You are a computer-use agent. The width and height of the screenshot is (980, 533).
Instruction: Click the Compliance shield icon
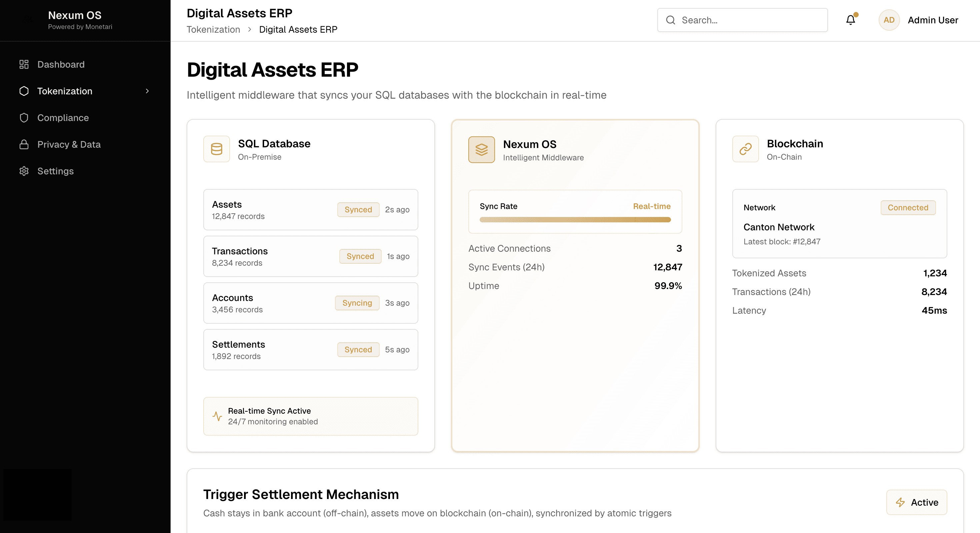[24, 118]
